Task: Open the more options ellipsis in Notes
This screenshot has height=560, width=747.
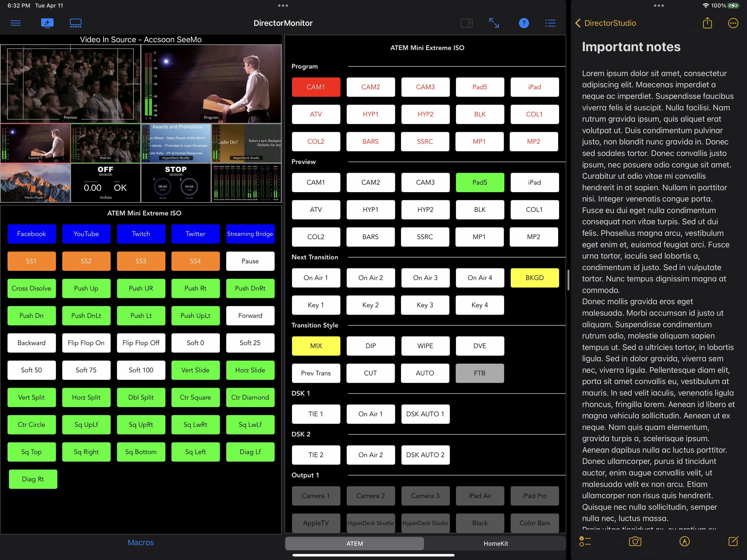Action: pyautogui.click(x=733, y=23)
